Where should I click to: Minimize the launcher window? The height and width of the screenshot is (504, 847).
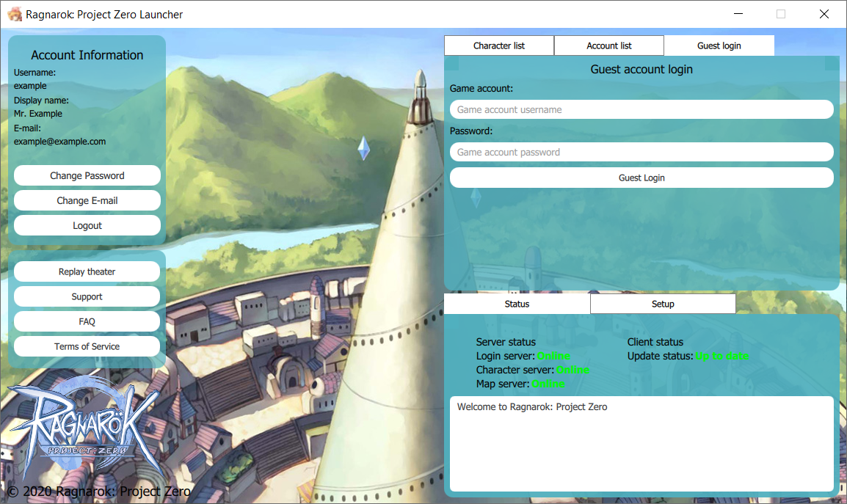point(738,13)
